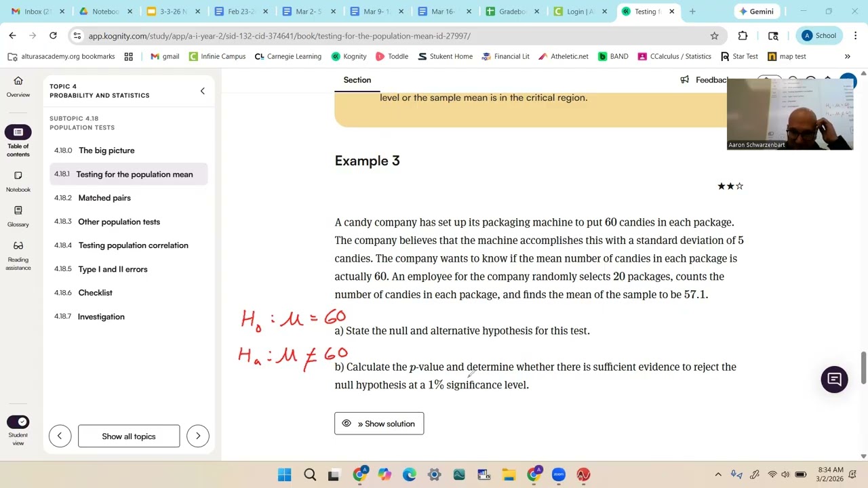Show hidden system tray icons

718,474
